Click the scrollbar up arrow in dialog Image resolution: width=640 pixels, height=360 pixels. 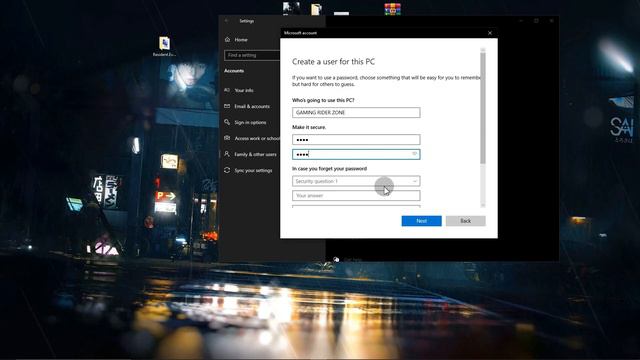483,50
